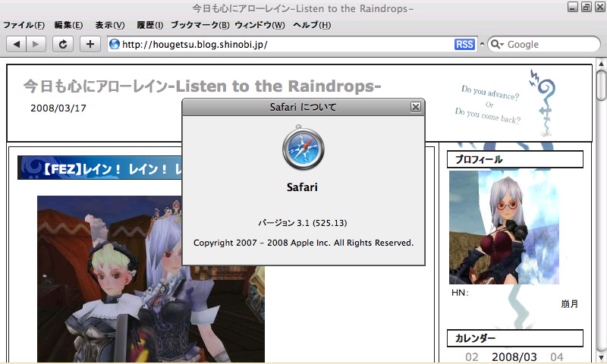Click the Copyright 2007 – 2008 Apple text
607x364 pixels.
tap(303, 243)
